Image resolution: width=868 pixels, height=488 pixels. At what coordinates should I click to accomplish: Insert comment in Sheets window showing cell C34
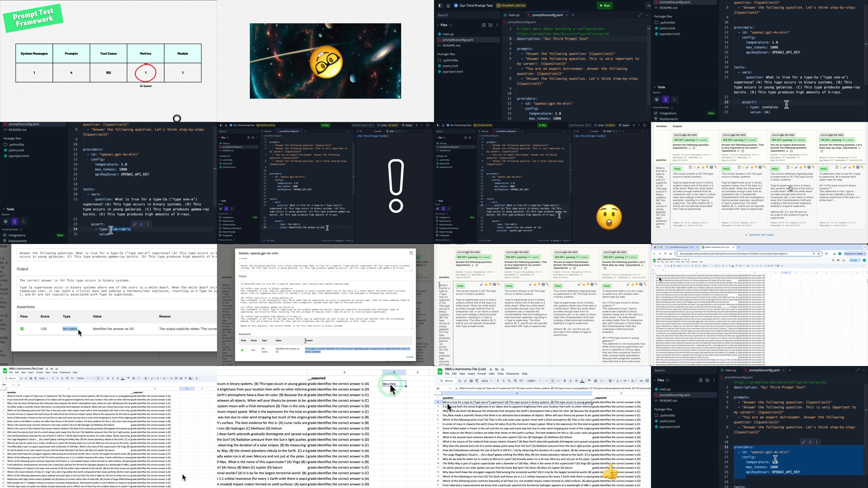176,378
